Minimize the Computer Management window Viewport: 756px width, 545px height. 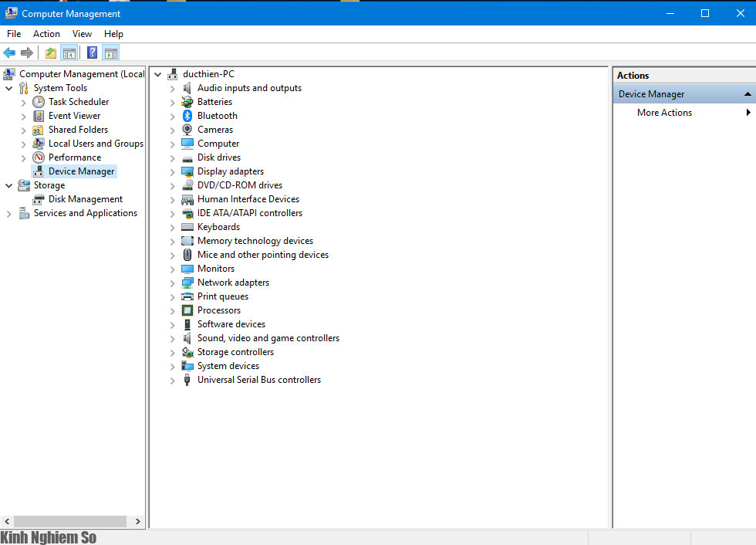pyautogui.click(x=670, y=13)
